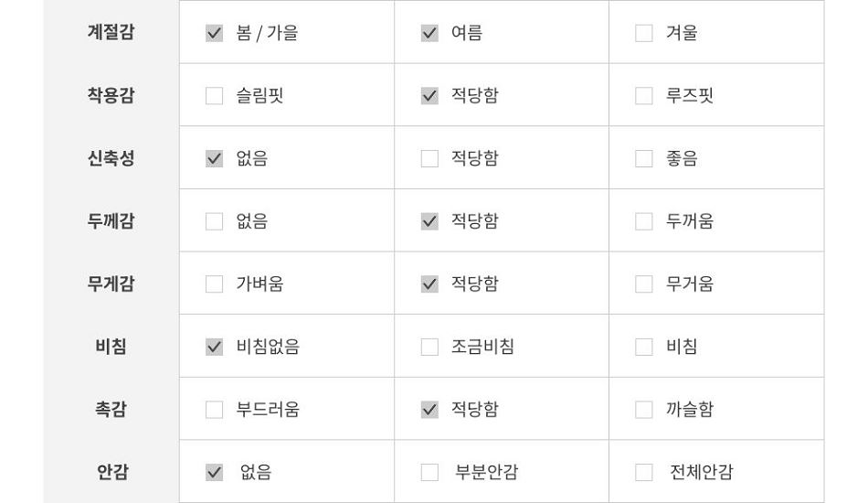Select 적당함 checkbox in the 신축성 row
The width and height of the screenshot is (868, 503).
click(x=429, y=158)
